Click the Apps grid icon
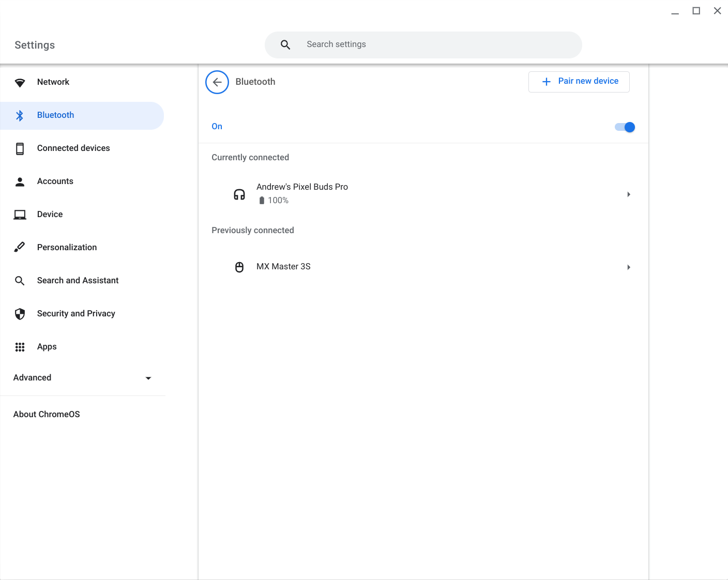Screen dimensions: 728x580 (20, 347)
